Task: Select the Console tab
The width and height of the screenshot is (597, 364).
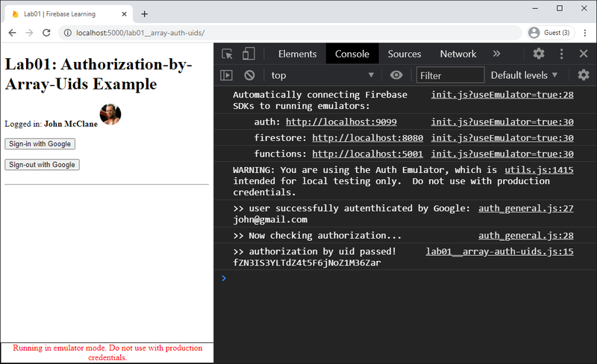Action: pos(352,54)
